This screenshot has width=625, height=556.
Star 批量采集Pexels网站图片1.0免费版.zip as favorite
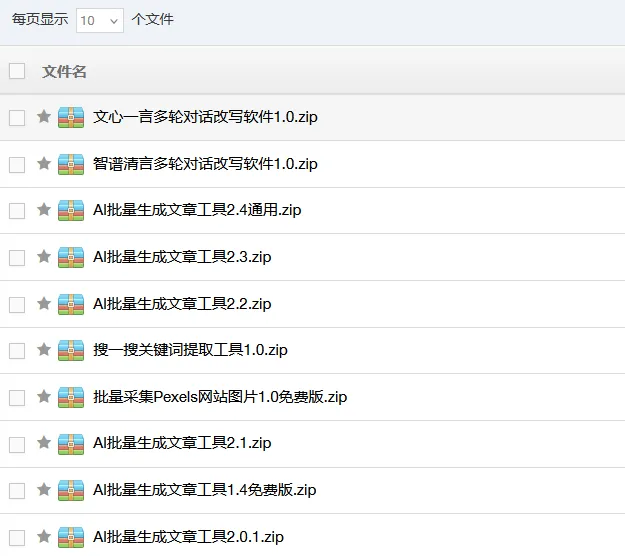click(x=44, y=396)
